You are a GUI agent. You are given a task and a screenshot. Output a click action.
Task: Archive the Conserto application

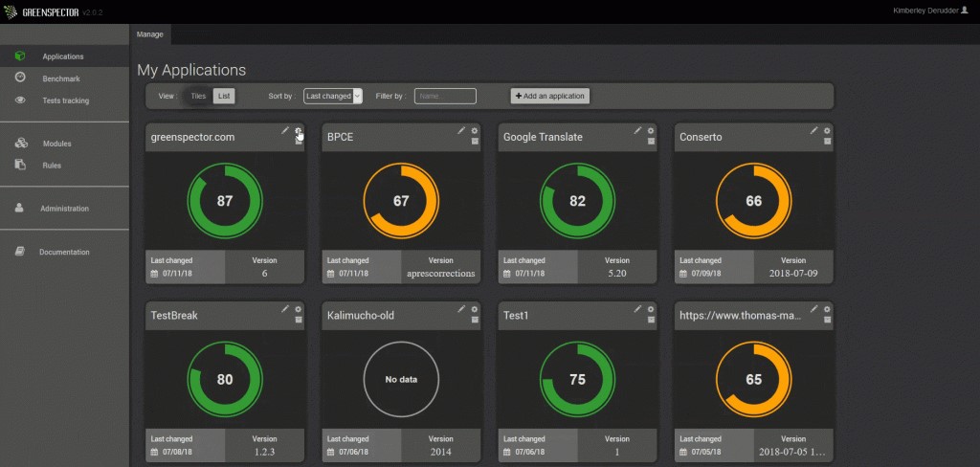[827, 142]
